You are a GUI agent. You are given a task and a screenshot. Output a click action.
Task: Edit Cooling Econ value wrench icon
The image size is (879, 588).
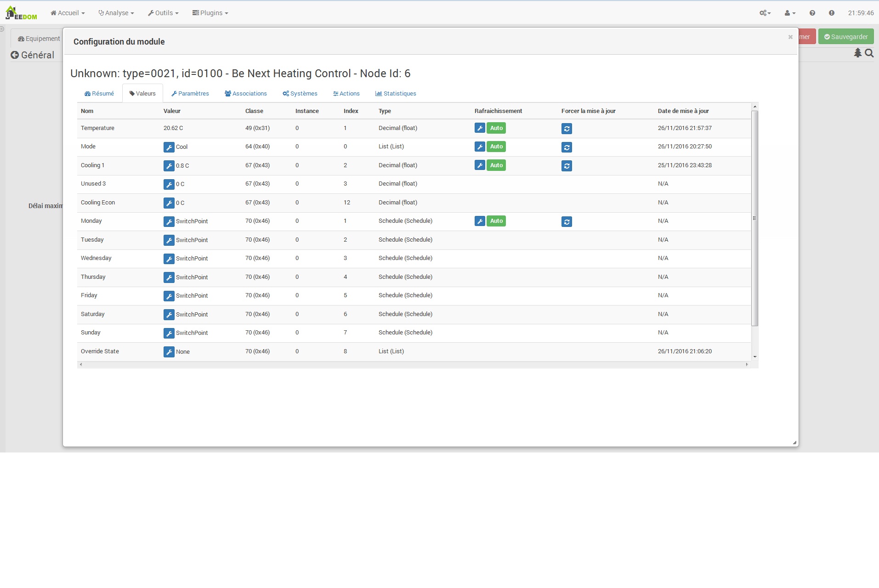point(169,203)
